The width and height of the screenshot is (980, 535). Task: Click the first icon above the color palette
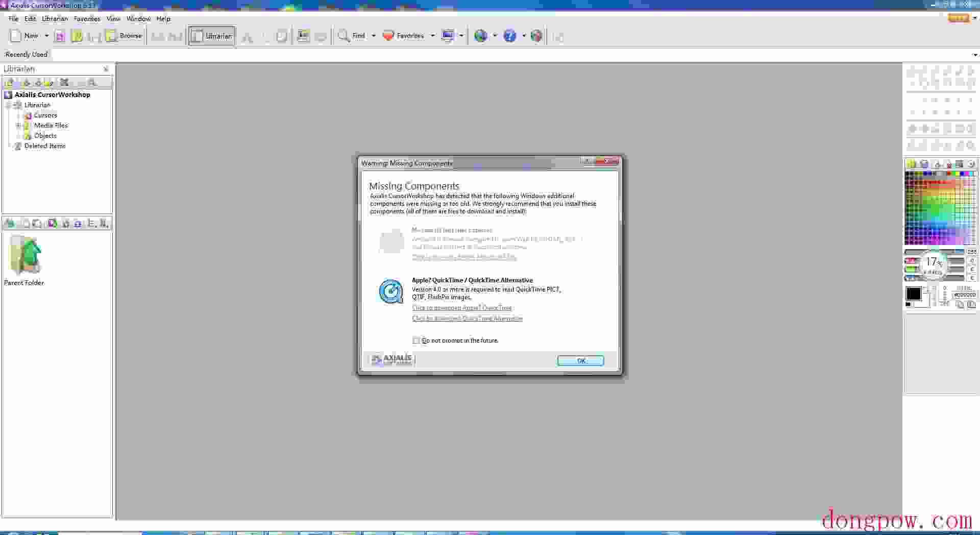[x=912, y=164]
